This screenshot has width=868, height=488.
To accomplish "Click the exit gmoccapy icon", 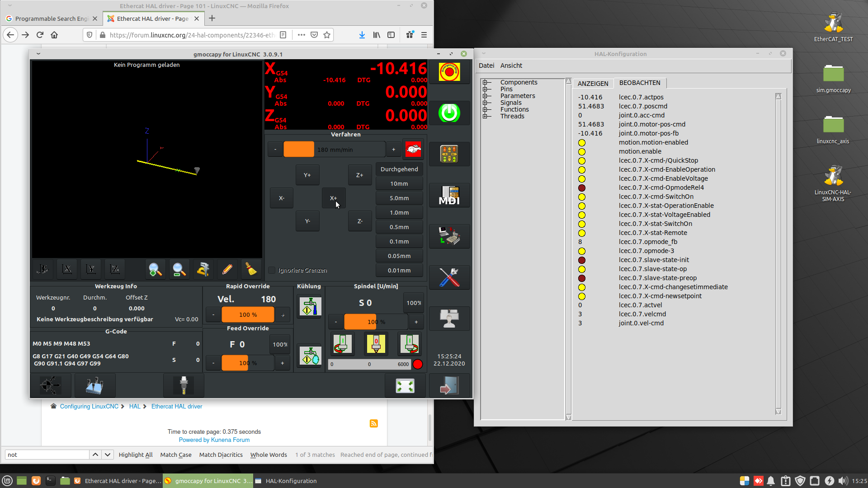I will (x=449, y=386).
